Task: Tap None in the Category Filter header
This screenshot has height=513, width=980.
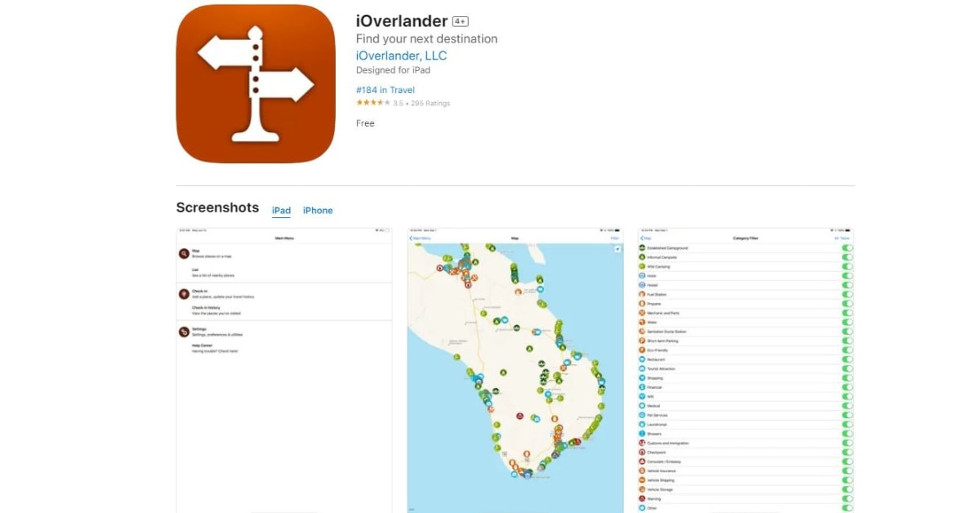Action: pos(845,239)
